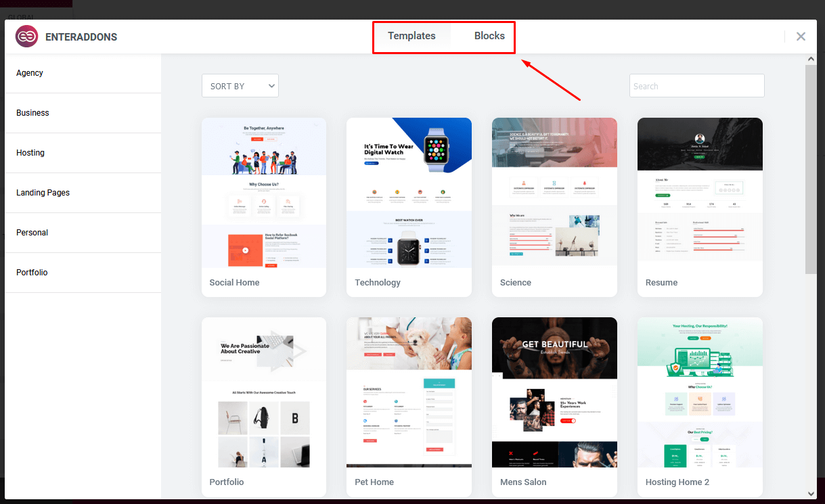Open the Social Home template thumbnail
The width and height of the screenshot is (825, 504).
pyautogui.click(x=264, y=193)
